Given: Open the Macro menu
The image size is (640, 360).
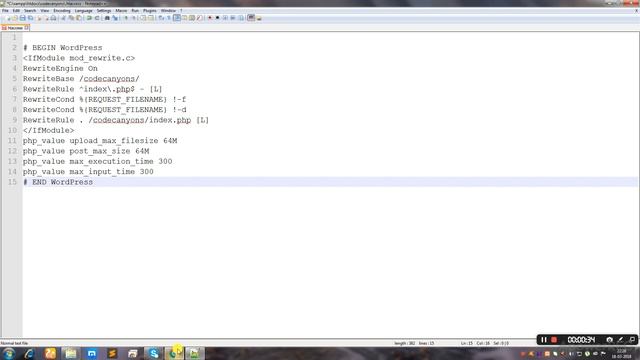Looking at the screenshot, I should click(121, 11).
